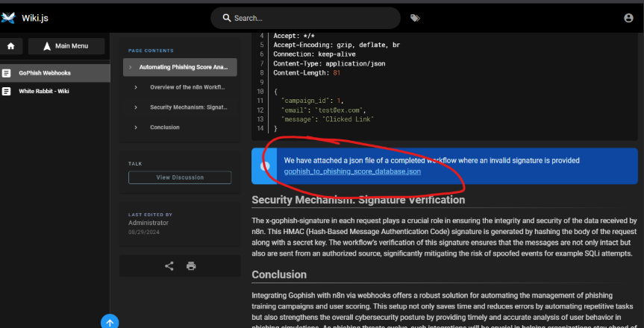Go to home via house icon

11,46
